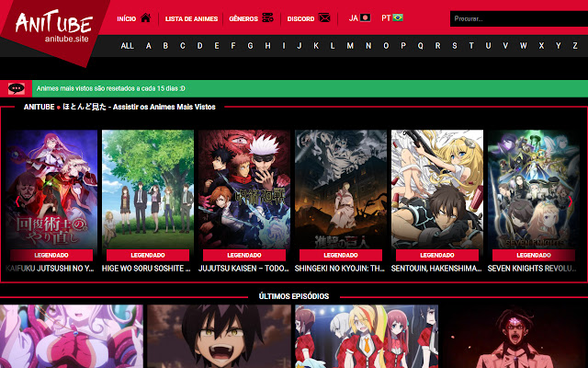Click the chat bubble notice icon
The width and height of the screenshot is (588, 368).
pyautogui.click(x=17, y=88)
